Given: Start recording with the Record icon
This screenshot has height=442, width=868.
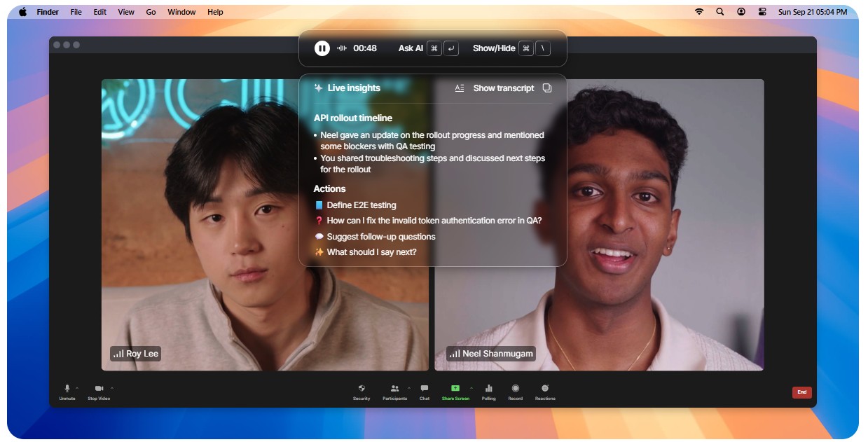Looking at the screenshot, I should (x=515, y=389).
